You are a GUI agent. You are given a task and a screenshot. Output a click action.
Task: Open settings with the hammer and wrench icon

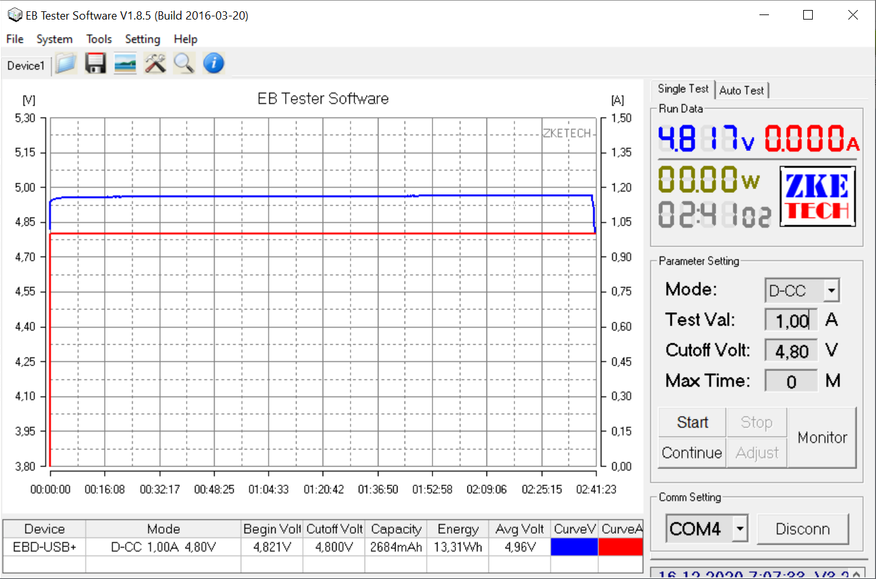[x=155, y=63]
